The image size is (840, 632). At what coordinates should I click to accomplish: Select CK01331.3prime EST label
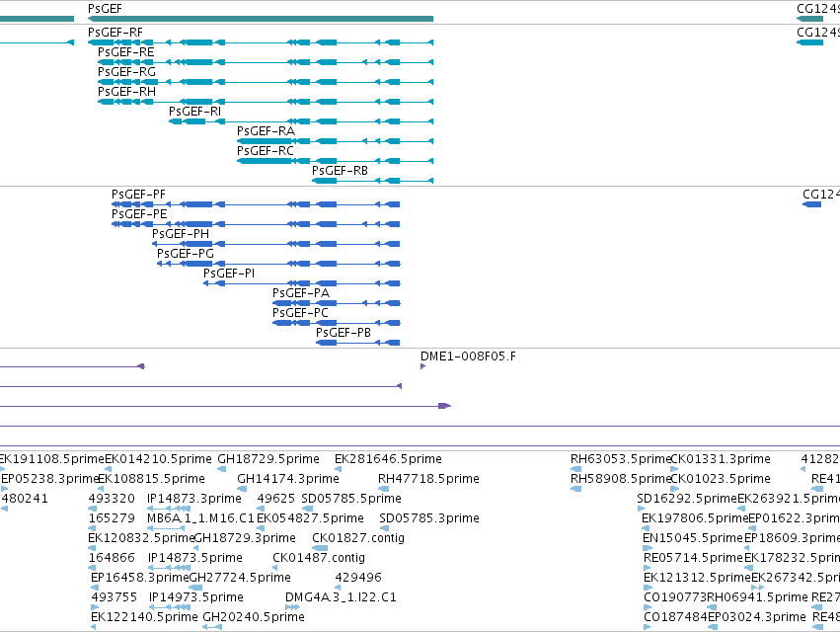(721, 459)
